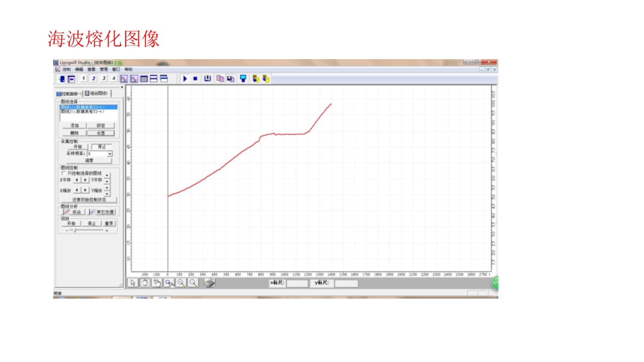644x362 pixels.
Task: Click the y标尺 input field
Action: 346,283
